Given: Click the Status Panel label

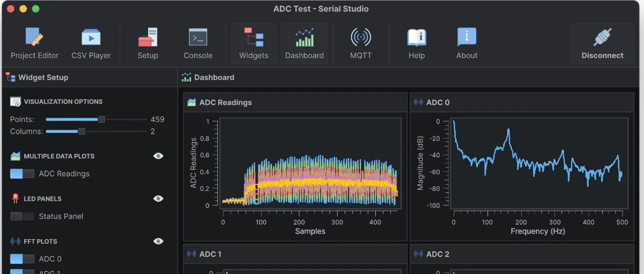Looking at the screenshot, I should click(x=61, y=216).
